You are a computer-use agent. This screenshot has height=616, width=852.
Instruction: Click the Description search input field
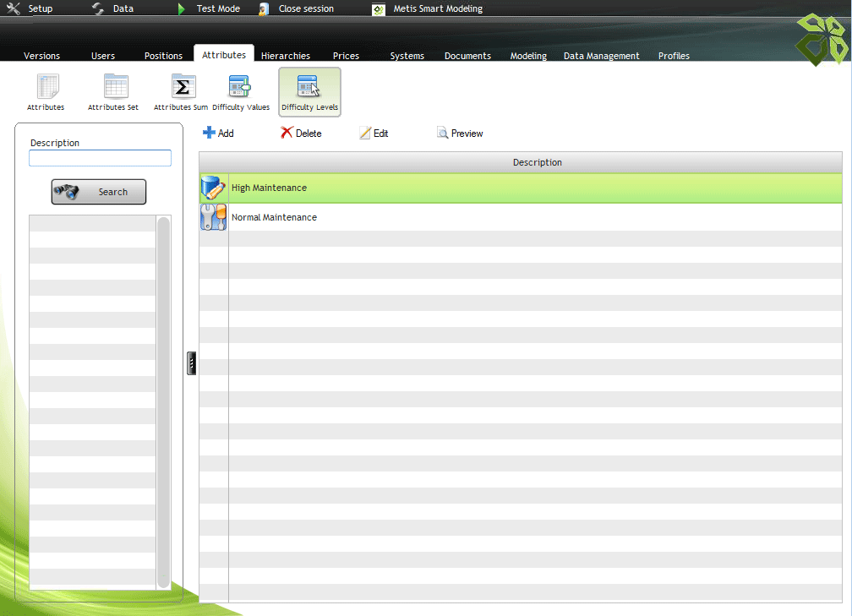(100, 158)
